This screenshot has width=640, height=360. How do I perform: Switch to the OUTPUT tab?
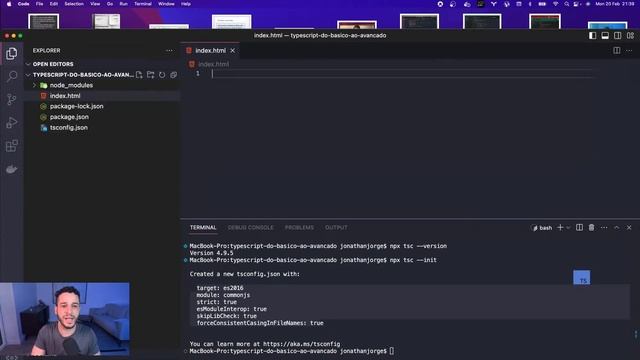pyautogui.click(x=336, y=228)
